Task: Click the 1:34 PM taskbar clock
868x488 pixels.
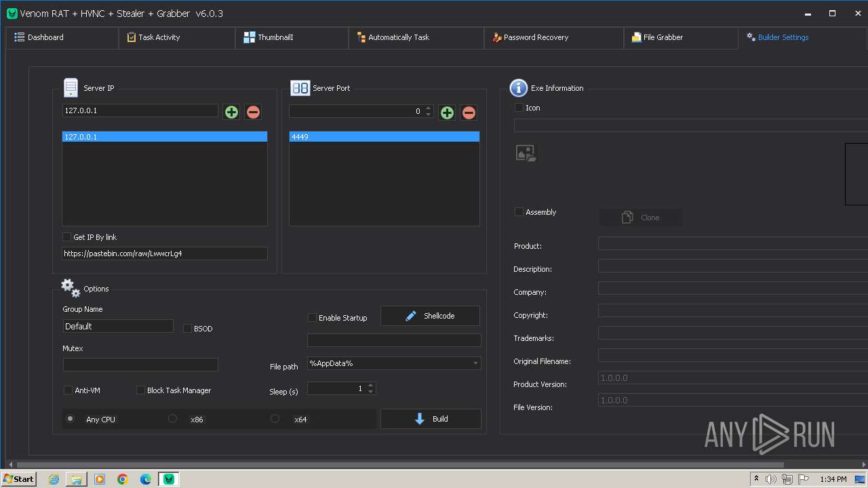Action: tap(833, 479)
